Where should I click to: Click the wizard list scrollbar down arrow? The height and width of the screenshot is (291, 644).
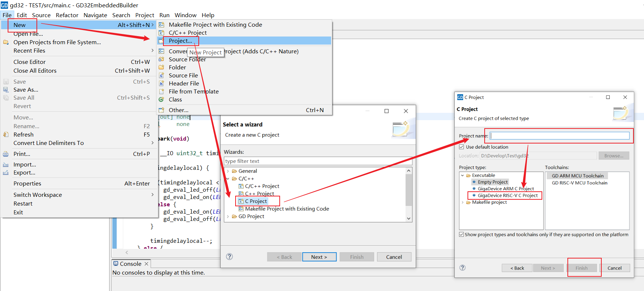tap(409, 218)
